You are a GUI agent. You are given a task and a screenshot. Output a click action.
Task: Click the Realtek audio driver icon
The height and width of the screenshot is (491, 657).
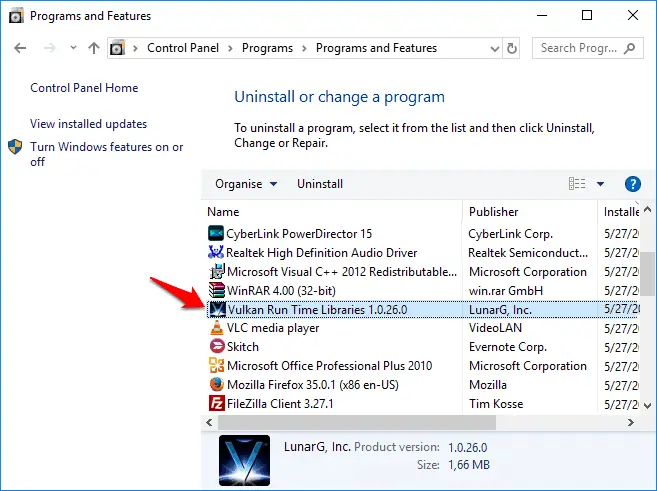coord(216,252)
